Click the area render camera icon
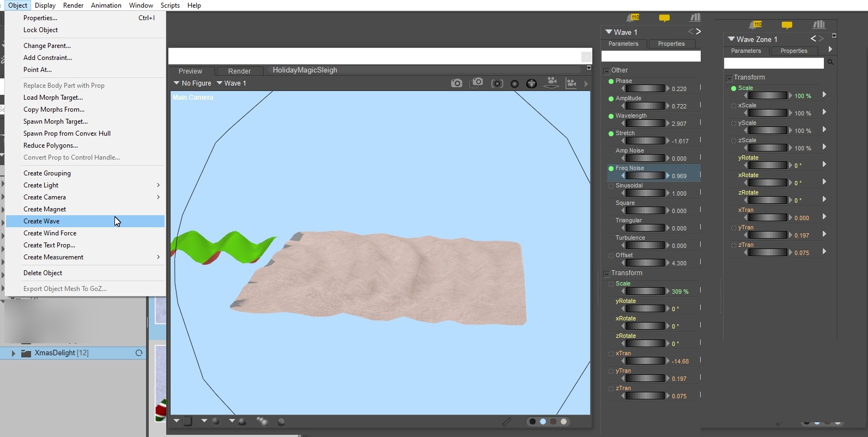 [x=477, y=83]
